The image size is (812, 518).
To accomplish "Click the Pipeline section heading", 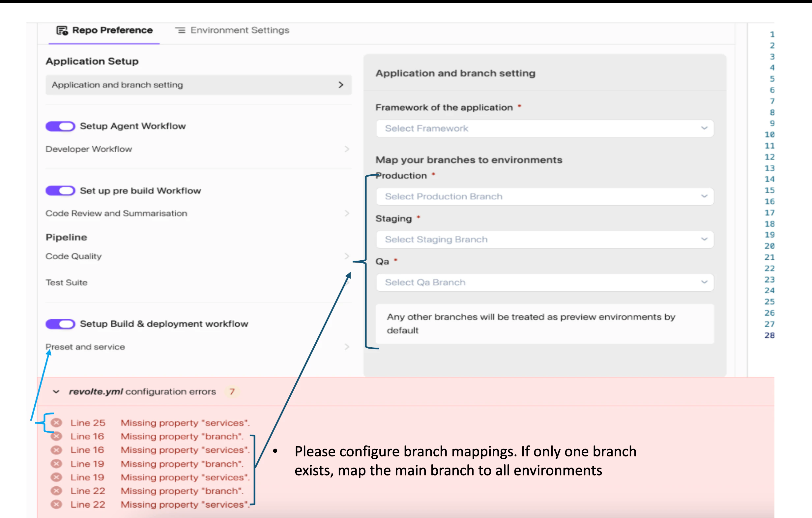I will (x=67, y=237).
